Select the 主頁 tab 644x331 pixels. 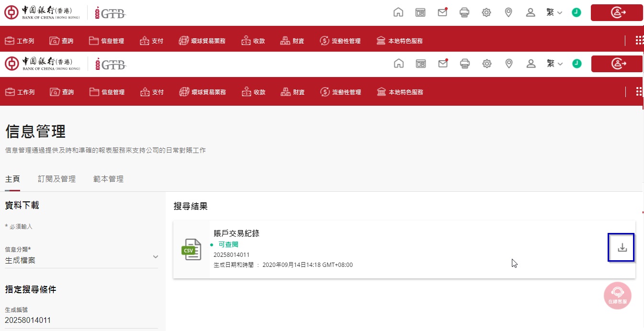[12, 179]
